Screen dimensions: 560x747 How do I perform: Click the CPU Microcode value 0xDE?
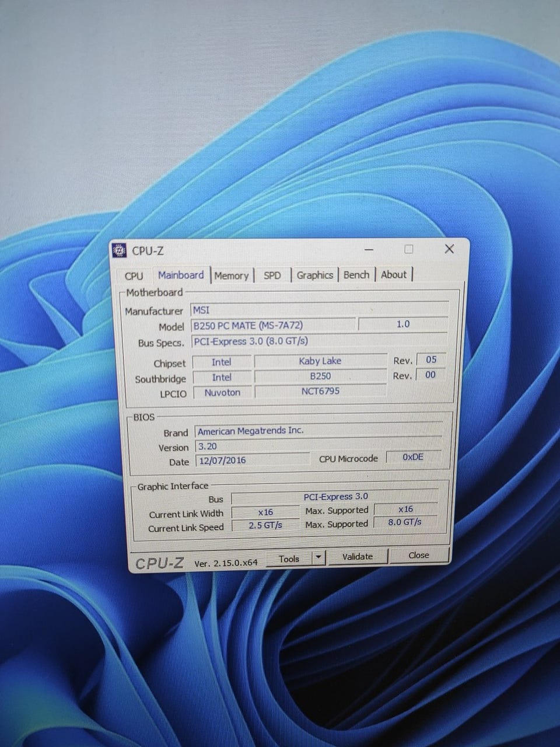pyautogui.click(x=413, y=457)
